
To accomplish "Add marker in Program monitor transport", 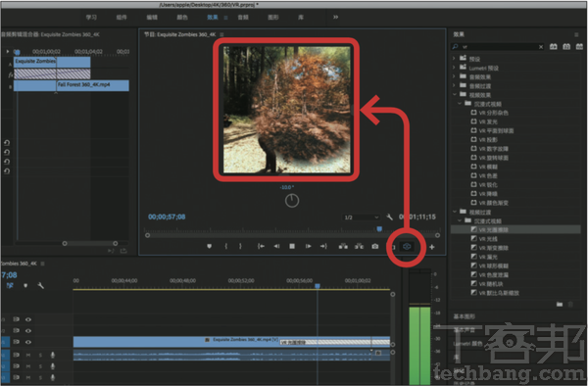I will (210, 246).
